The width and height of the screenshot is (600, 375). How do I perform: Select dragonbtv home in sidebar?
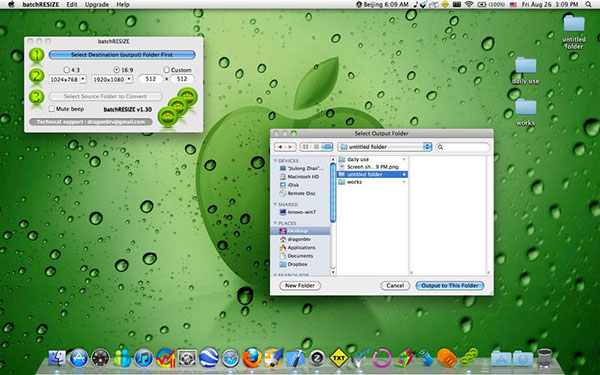tap(300, 239)
